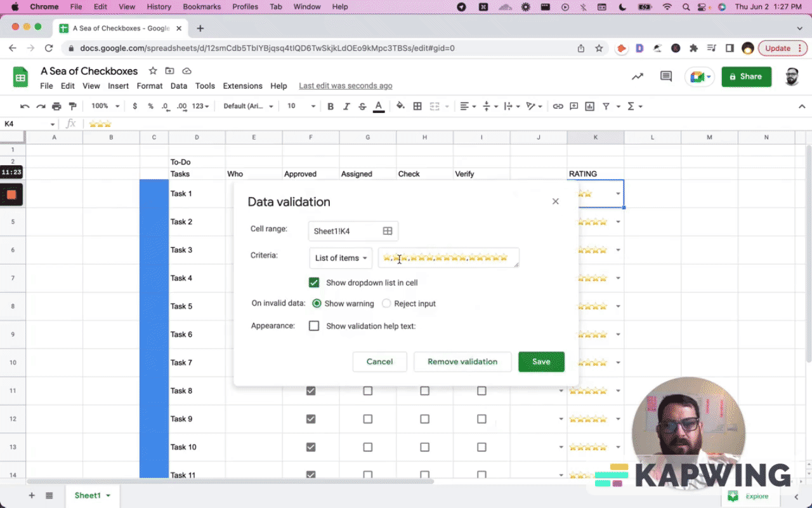Open the All sheets list icon
Screen dimensions: 812x508
[x=49, y=495]
